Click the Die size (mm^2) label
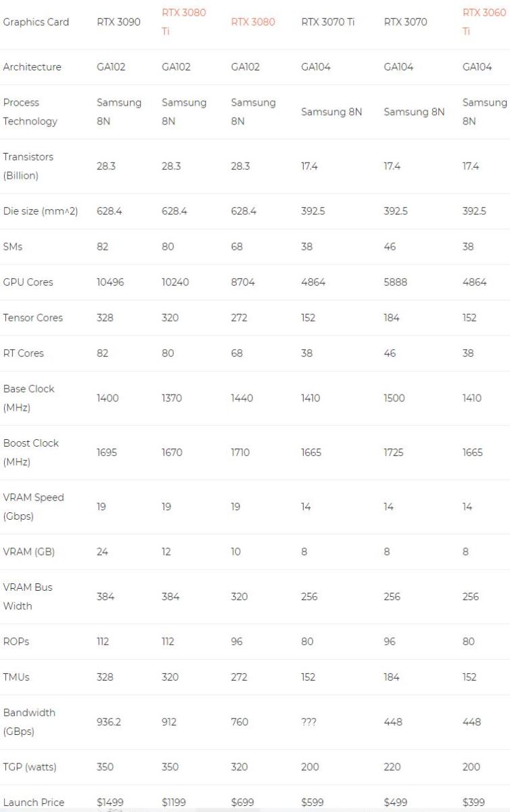 point(40,211)
